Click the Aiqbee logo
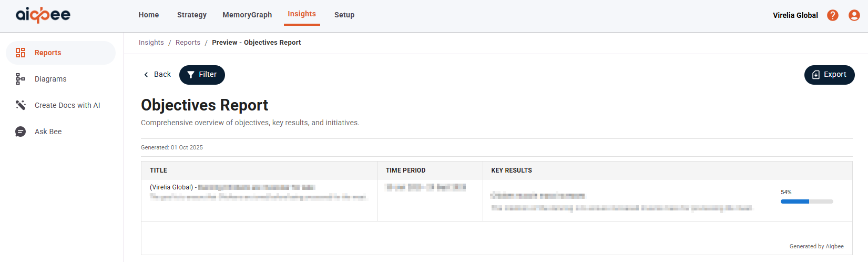 tap(43, 15)
